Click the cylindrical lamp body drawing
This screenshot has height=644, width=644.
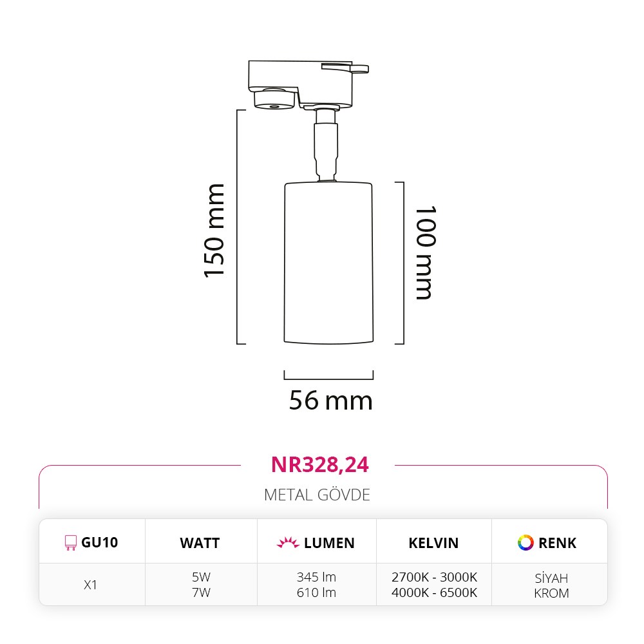click(328, 263)
